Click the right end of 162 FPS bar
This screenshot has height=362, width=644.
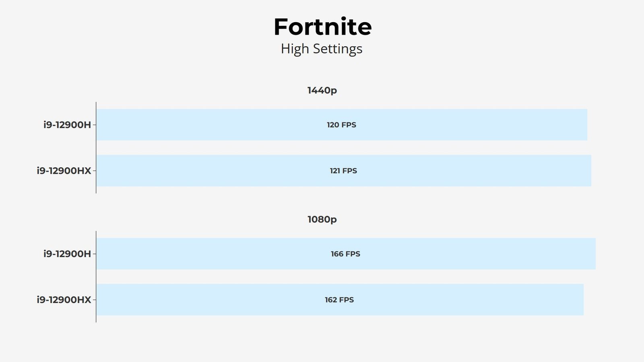coord(582,300)
